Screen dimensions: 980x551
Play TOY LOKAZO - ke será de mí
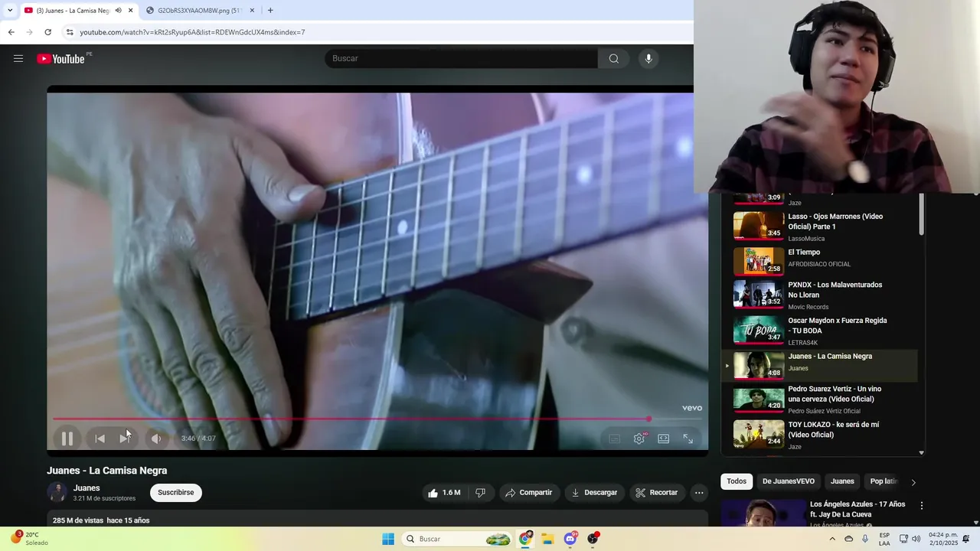(819, 435)
